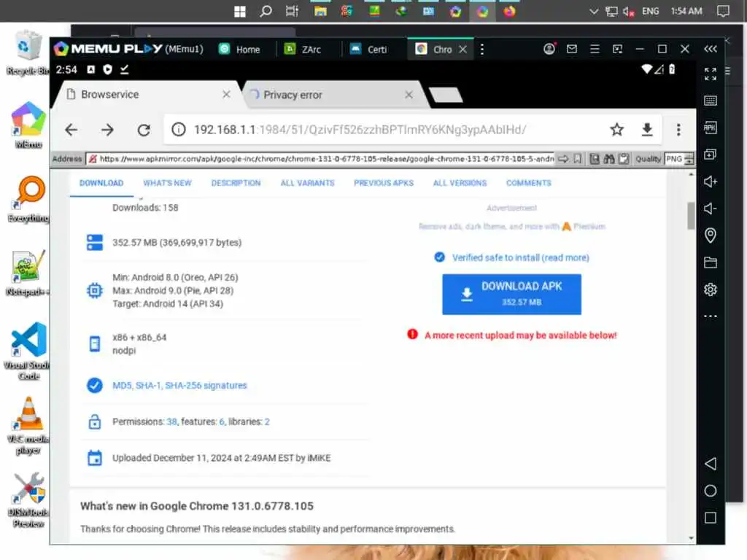Select the Browservice Chrome tab
The image size is (747, 560).
(x=143, y=94)
